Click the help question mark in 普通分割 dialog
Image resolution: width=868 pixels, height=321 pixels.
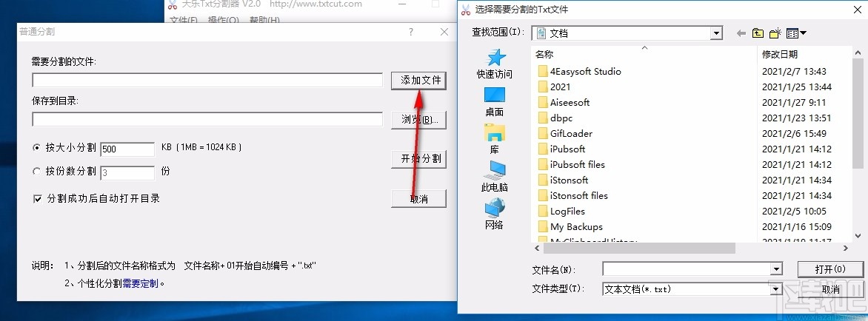411,32
